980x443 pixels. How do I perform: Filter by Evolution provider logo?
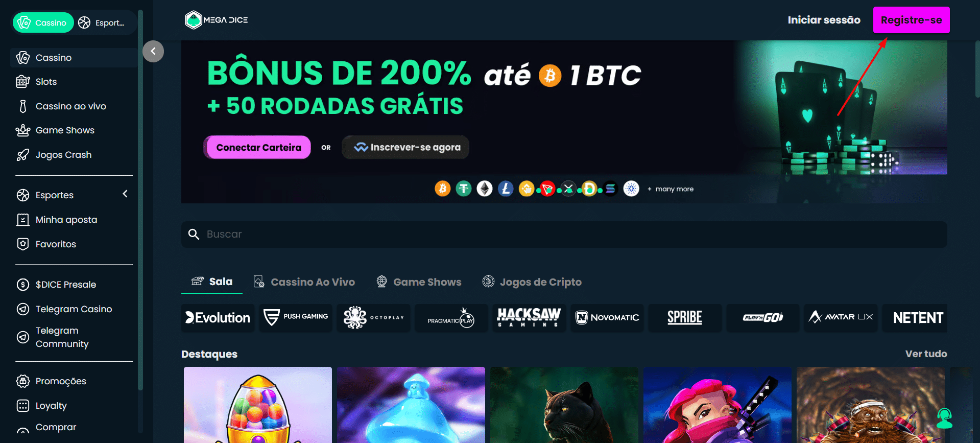pyautogui.click(x=218, y=318)
